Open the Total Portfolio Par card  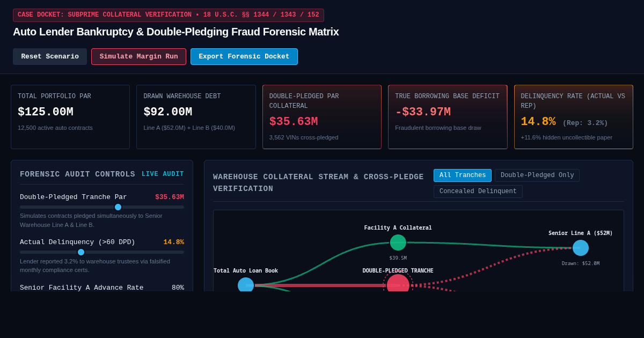[70, 117]
